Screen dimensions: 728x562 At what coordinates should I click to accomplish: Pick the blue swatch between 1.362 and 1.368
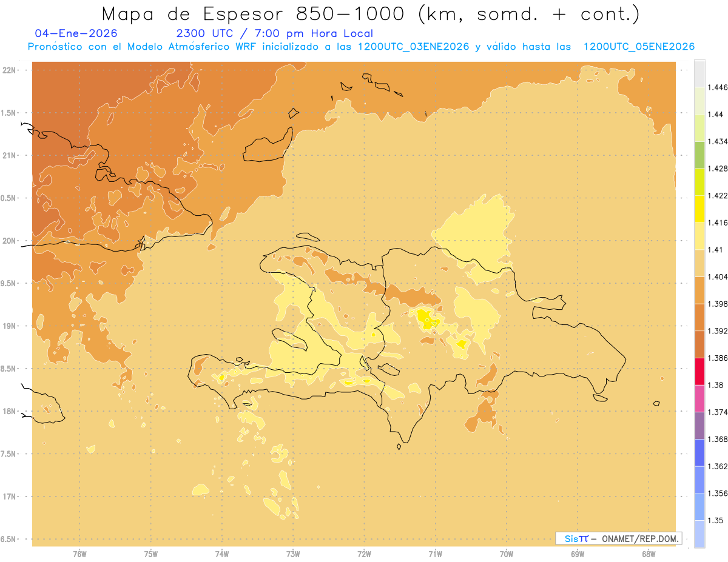pos(699,452)
